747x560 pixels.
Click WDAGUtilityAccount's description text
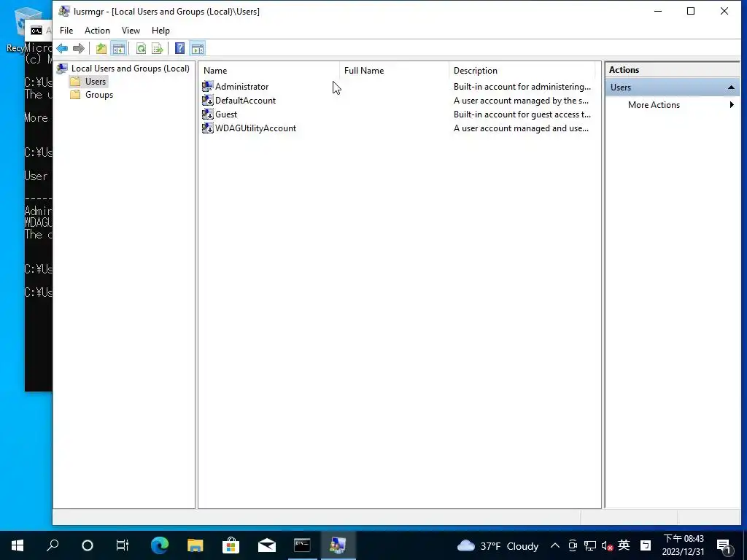[x=521, y=128]
